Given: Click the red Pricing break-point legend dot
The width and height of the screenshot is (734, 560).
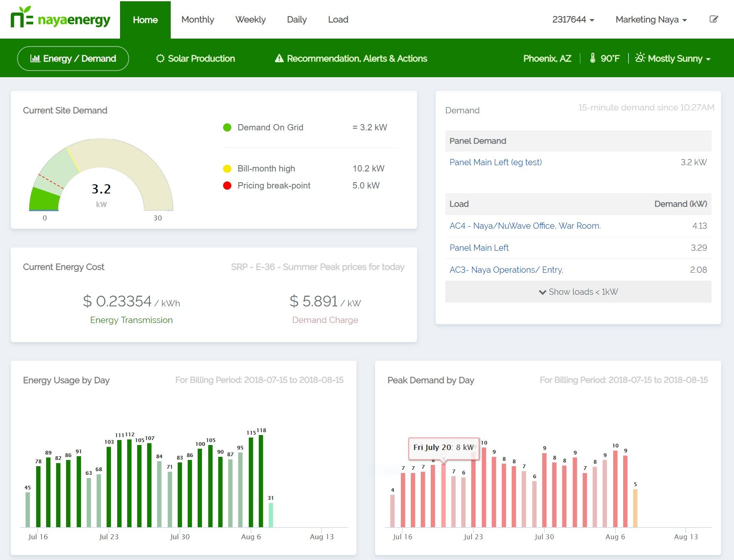Looking at the screenshot, I should [227, 186].
